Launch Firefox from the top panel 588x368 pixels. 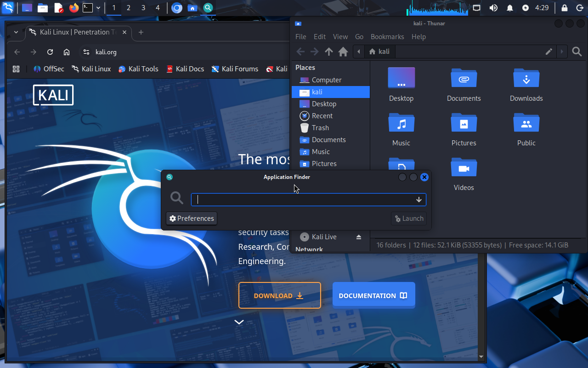tap(73, 8)
